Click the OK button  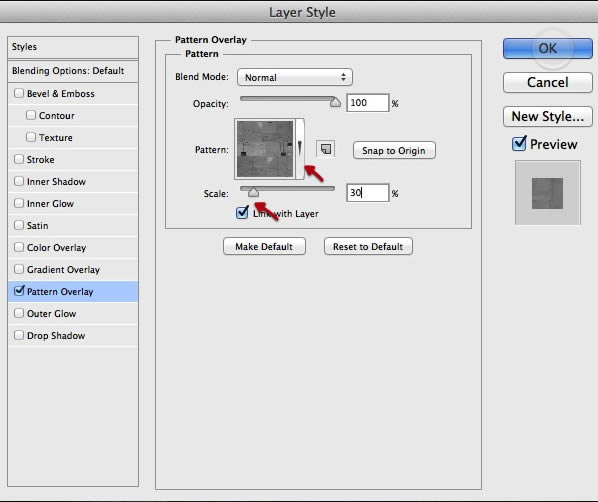tap(548, 48)
